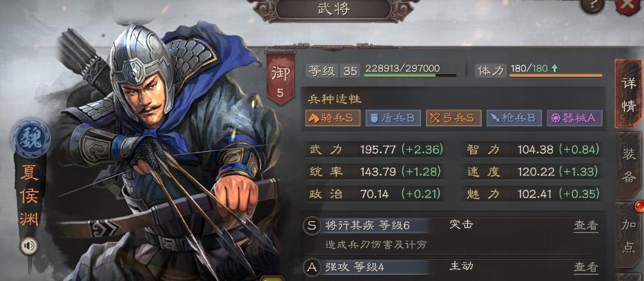The image size is (644, 281).
Task: Play the general's voice with speaker icon
Action: 30,246
